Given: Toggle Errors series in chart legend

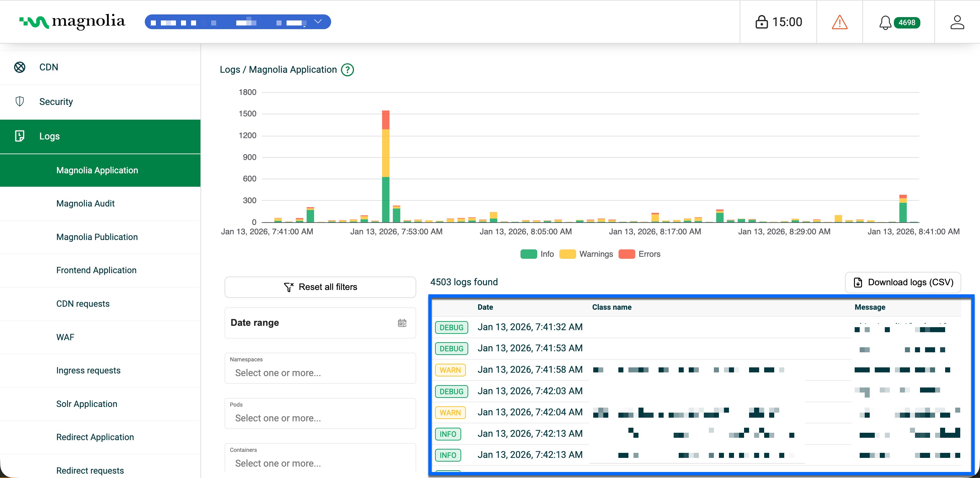Looking at the screenshot, I should tap(639, 254).
